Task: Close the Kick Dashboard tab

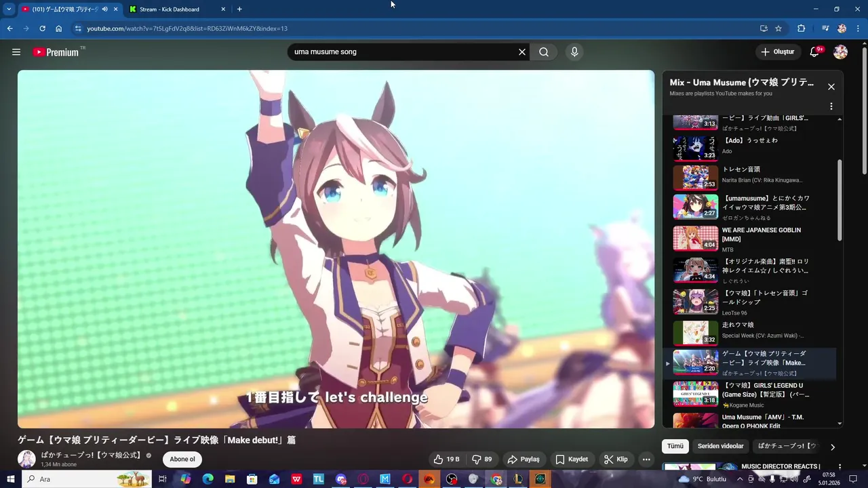Action: (223, 9)
